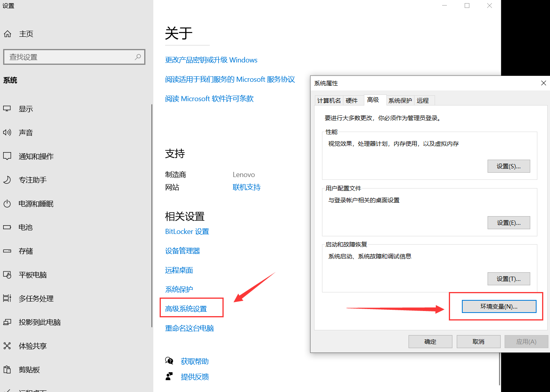Screen dimensions: 550x392
Task: Click the storage drive icon for 存储
Action: (x=7, y=251)
